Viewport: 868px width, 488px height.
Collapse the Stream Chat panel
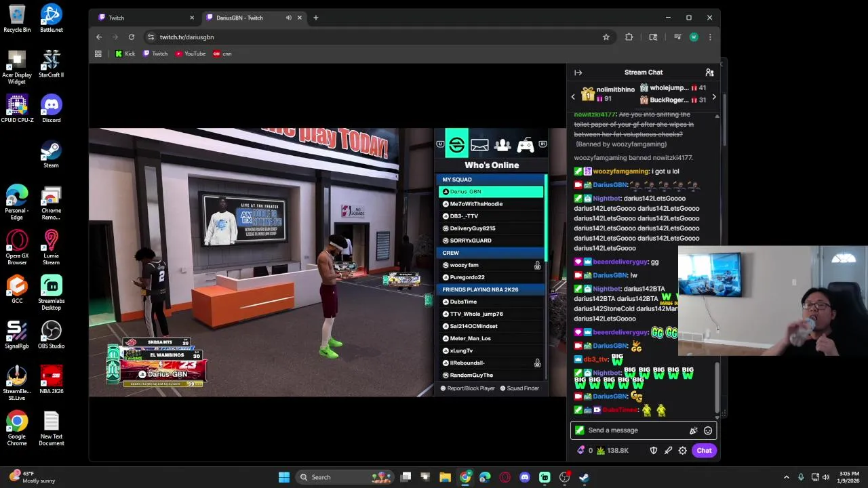578,73
